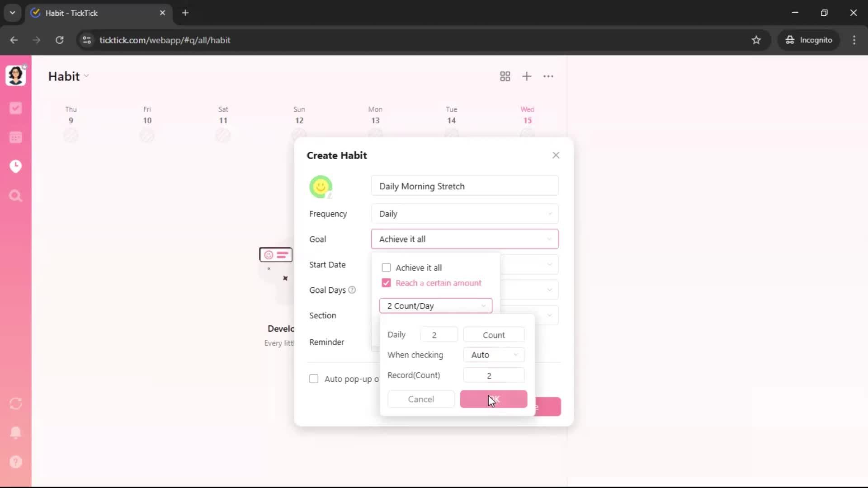Screen dimensions: 868x488
Task: Open When checking Auto dropdown
Action: coord(494,355)
